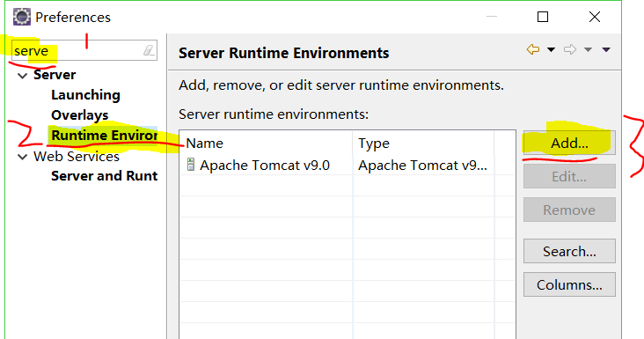Open the back history dropdown arrow
This screenshot has height=339, width=644.
(x=551, y=49)
